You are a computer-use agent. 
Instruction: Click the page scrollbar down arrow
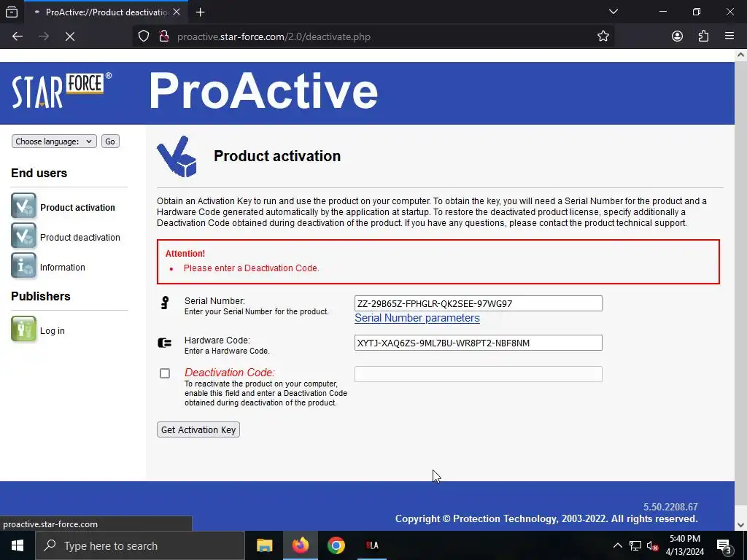tap(740, 525)
